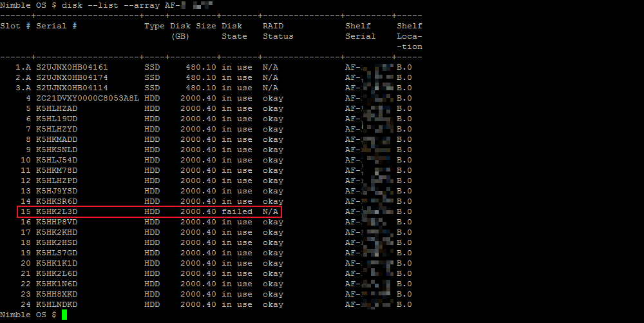The image size is (644, 323).
Task: Click serial number K5HLHZPD
Action: pyautogui.click(x=57, y=181)
